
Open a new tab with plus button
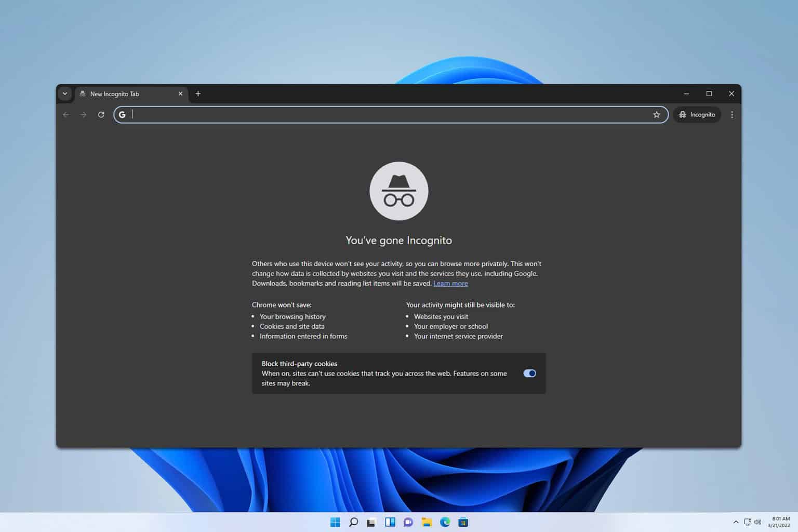[198, 94]
